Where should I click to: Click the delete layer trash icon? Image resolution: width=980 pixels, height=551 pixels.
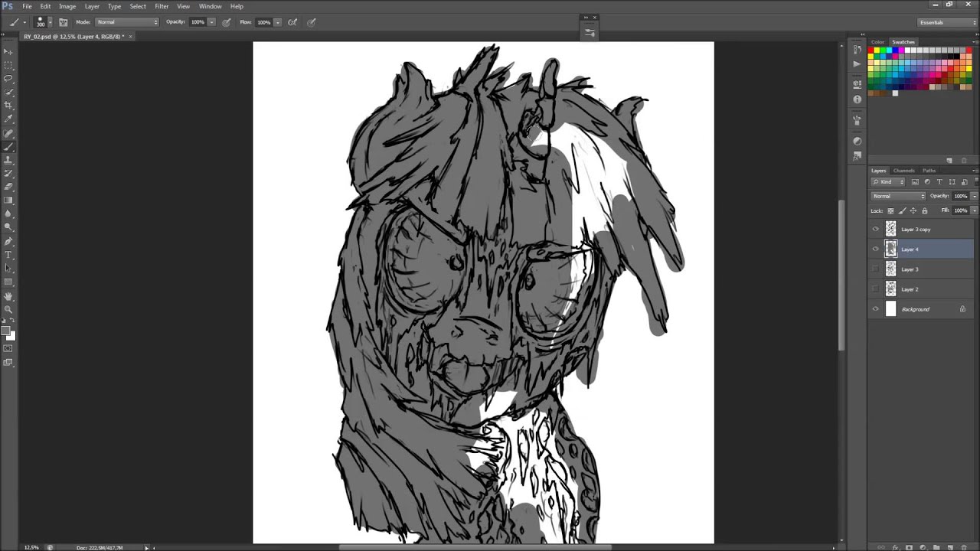[x=964, y=547]
